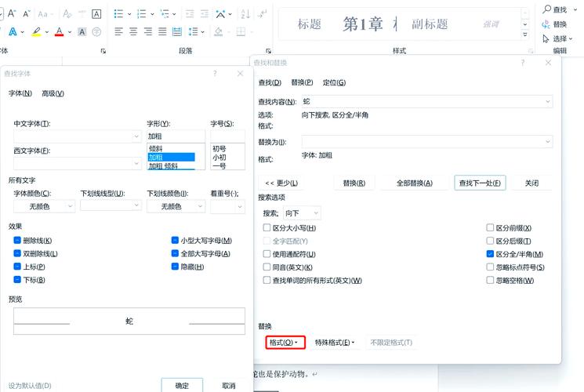
Task: Open the 特殊格式(E) dropdown button
Action: 335,343
